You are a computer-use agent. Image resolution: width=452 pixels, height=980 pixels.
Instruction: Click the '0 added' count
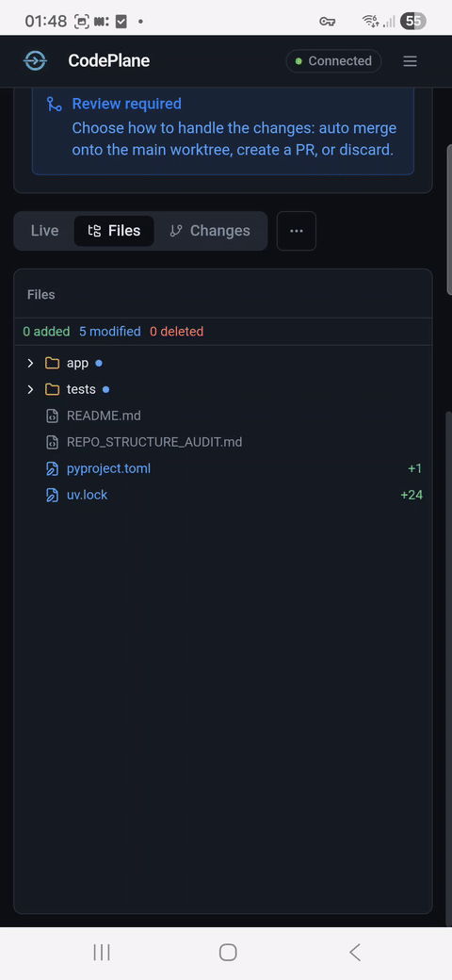[x=46, y=332]
